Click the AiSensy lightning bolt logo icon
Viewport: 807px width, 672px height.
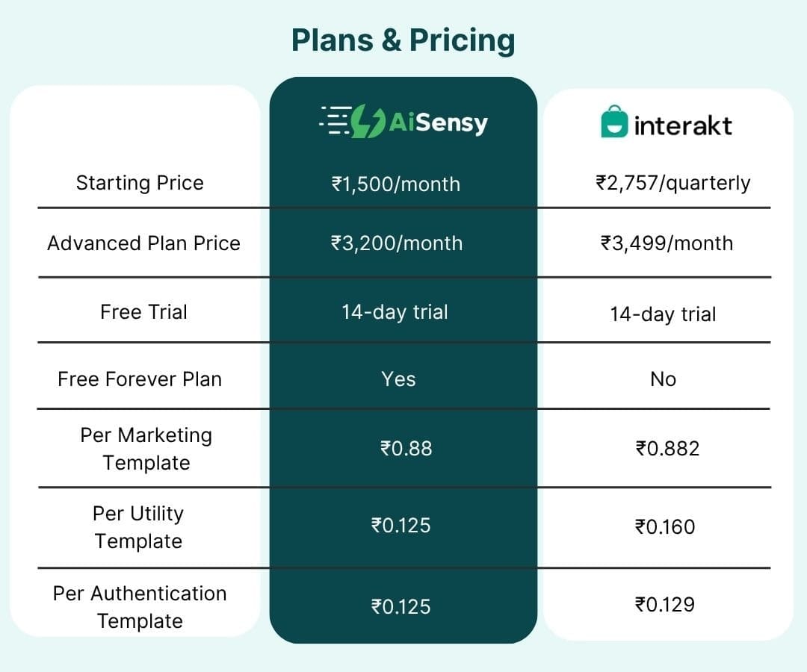[x=368, y=121]
